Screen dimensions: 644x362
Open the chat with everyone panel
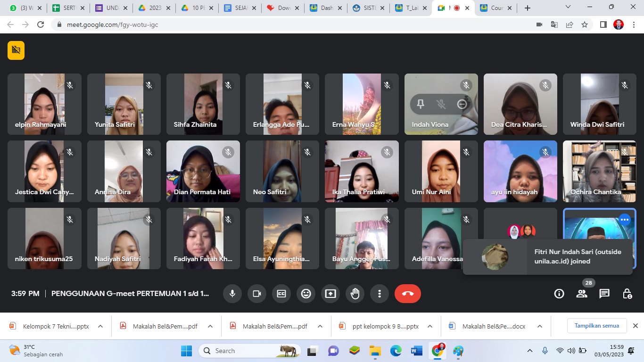[604, 294]
